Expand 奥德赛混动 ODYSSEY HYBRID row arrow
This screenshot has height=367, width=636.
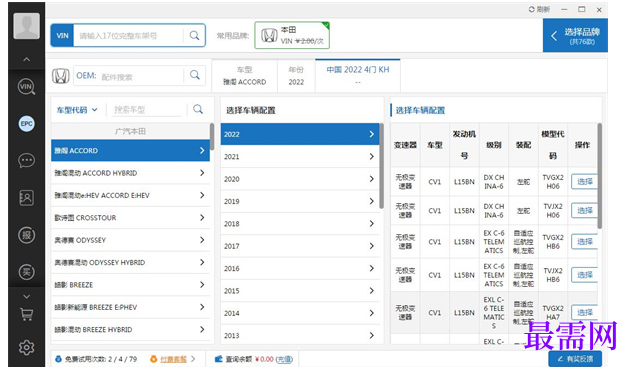tap(202, 262)
